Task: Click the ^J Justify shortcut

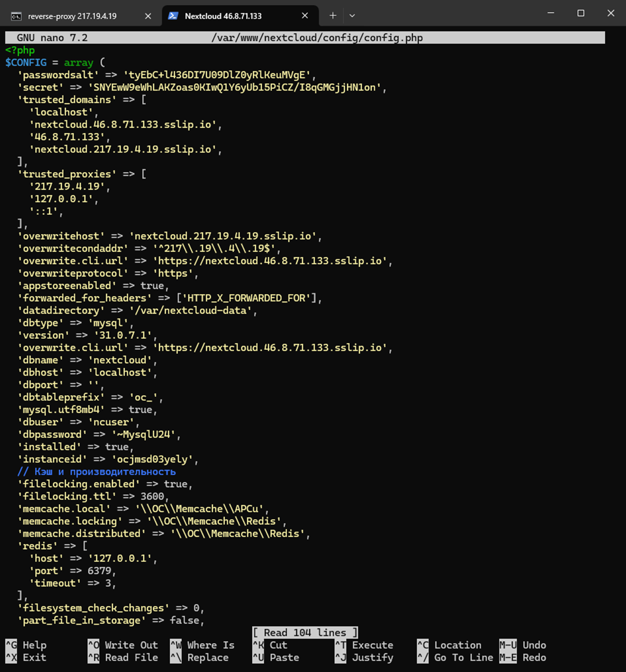Action: [364, 658]
